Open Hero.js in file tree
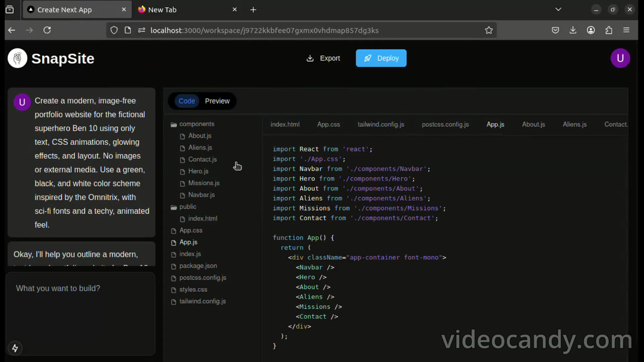Screen dimensions: 644x362 pos(198,171)
